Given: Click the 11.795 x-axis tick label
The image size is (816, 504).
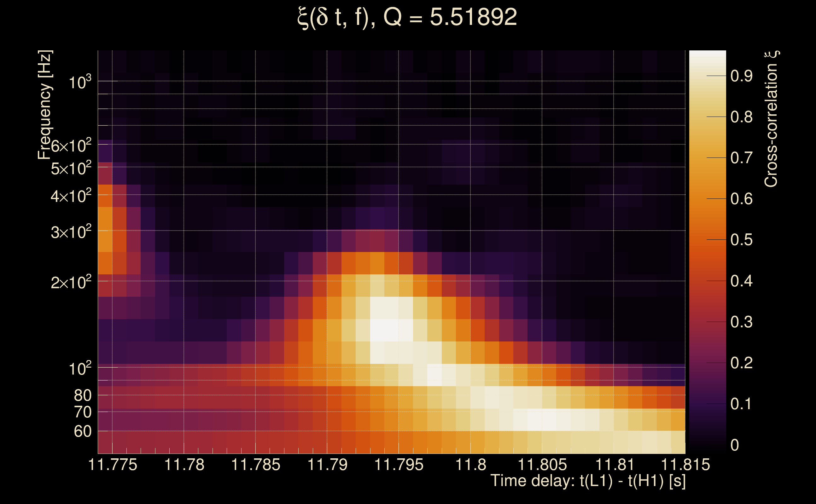Looking at the screenshot, I should pos(399,465).
